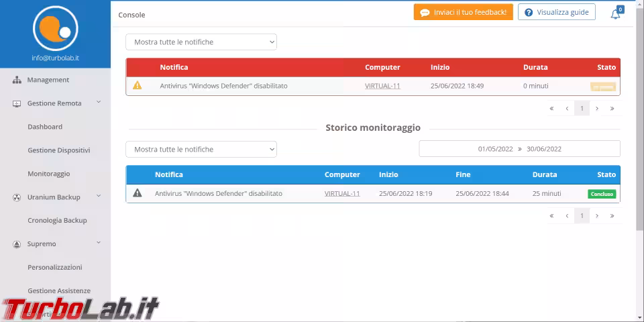Collapse the Gestione Remota menu chevron

click(99, 103)
